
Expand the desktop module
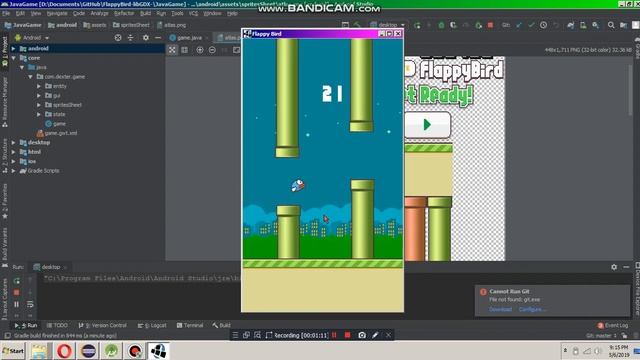coord(13,142)
